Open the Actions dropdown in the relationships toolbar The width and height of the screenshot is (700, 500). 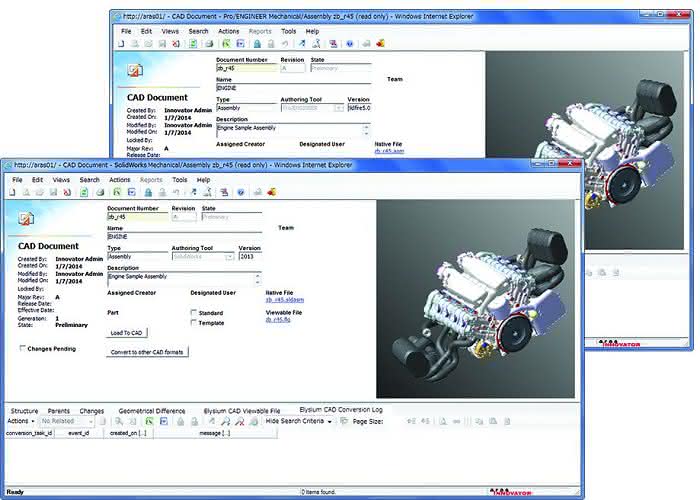pos(21,421)
